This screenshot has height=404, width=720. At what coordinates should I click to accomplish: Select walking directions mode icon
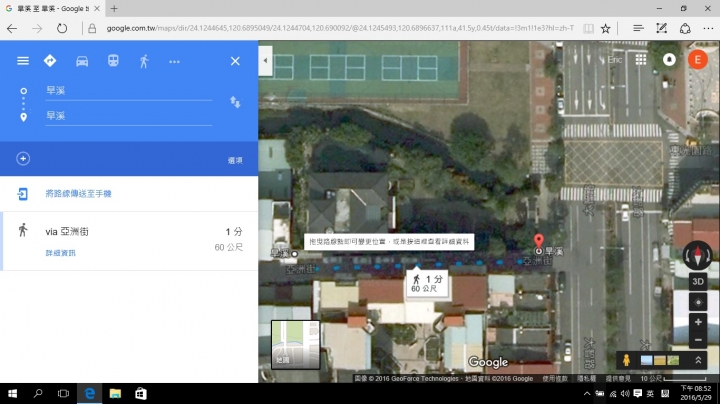click(144, 61)
